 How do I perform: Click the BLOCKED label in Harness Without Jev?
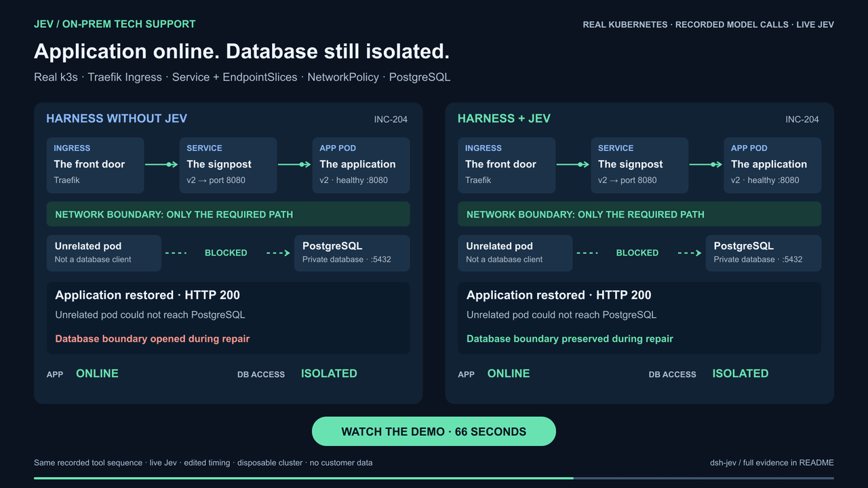tap(226, 253)
